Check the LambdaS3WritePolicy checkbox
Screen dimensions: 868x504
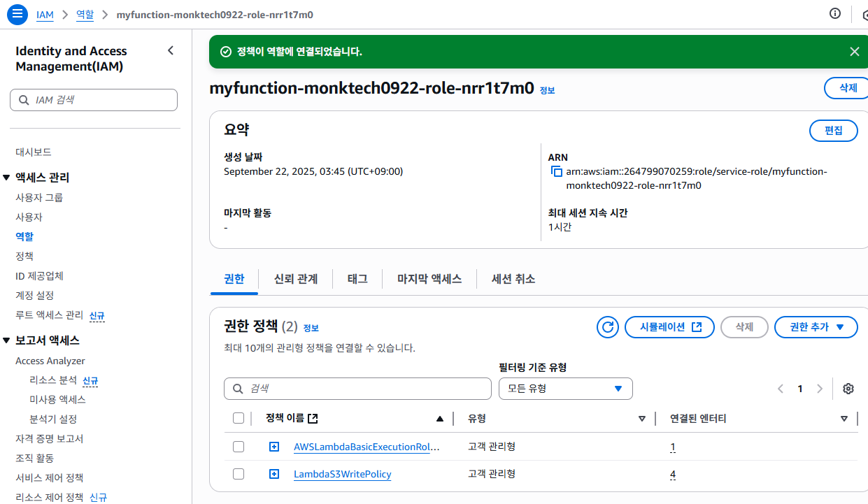[239, 474]
